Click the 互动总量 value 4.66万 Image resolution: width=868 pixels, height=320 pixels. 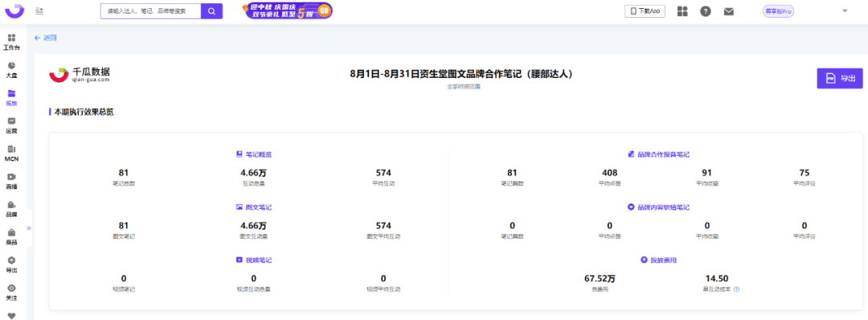(253, 173)
